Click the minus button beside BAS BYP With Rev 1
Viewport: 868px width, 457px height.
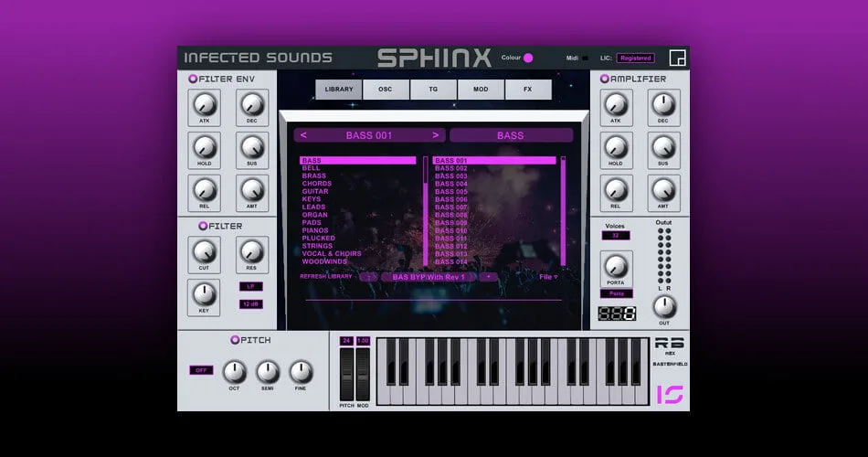(369, 277)
